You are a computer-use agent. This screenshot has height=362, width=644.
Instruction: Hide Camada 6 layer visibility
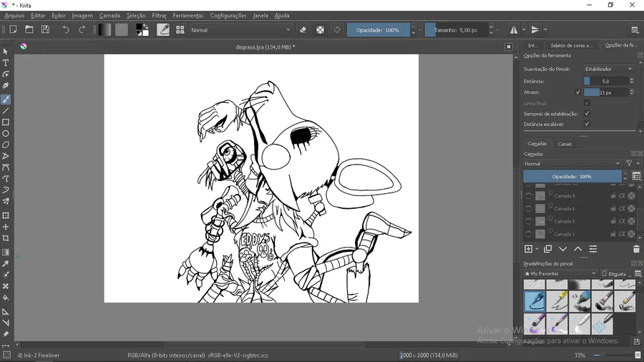click(x=529, y=208)
